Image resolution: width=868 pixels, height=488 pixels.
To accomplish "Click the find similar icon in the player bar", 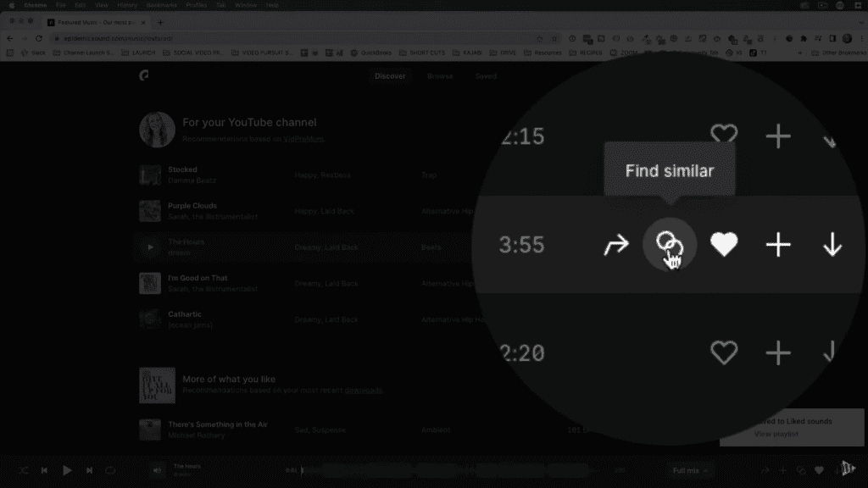I will click(x=801, y=470).
